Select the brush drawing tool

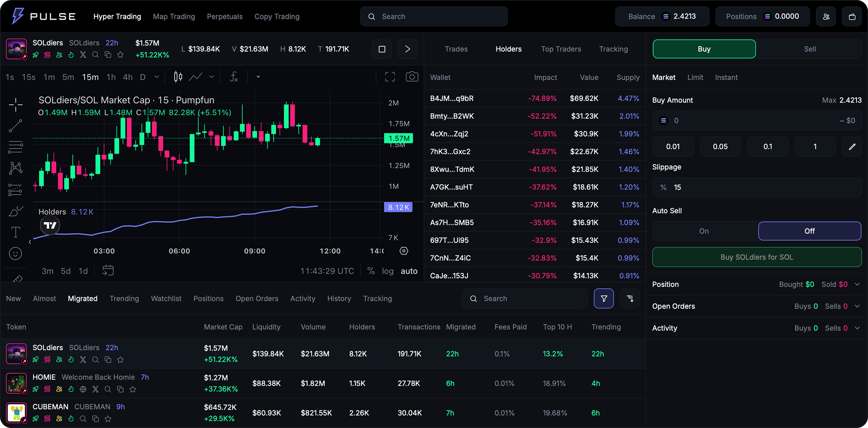(16, 211)
